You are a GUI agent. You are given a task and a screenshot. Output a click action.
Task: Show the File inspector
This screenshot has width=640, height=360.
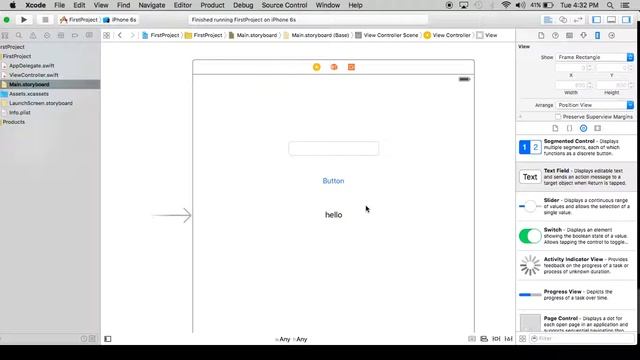(541, 36)
